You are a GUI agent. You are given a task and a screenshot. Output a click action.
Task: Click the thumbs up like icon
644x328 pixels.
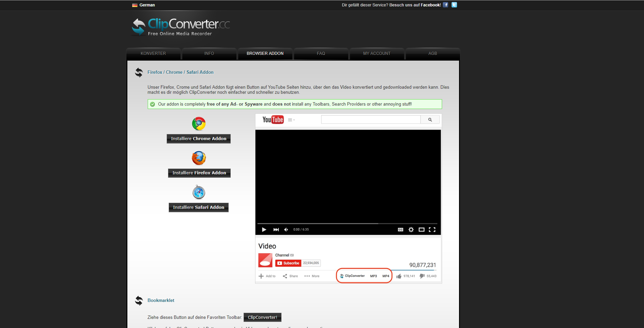point(399,276)
